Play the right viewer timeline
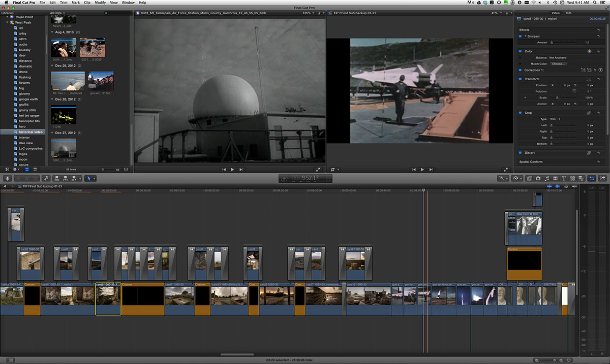The width and height of the screenshot is (610, 364). click(x=422, y=170)
